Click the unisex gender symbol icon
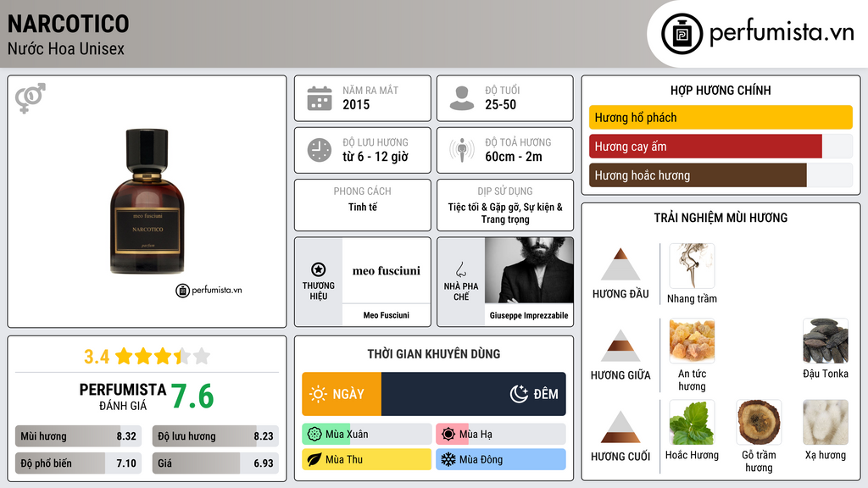This screenshot has width=868, height=488. [31, 98]
